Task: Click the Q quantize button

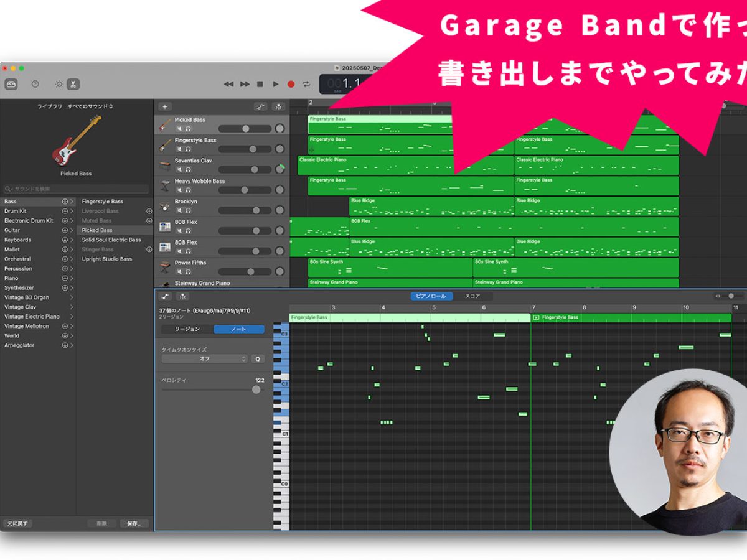Action: [x=258, y=359]
